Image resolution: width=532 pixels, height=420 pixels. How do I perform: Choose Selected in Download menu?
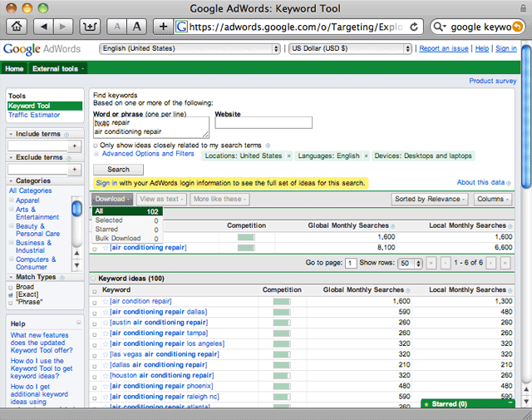127,220
